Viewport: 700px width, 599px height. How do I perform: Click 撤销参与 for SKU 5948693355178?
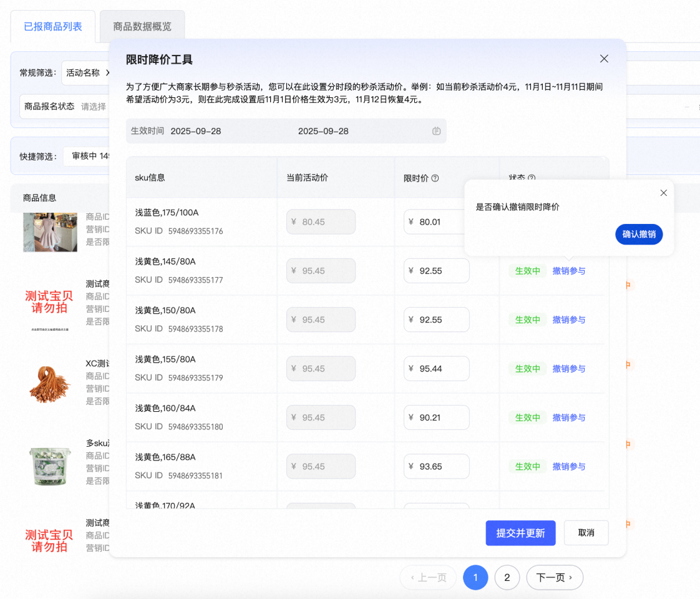tap(569, 319)
